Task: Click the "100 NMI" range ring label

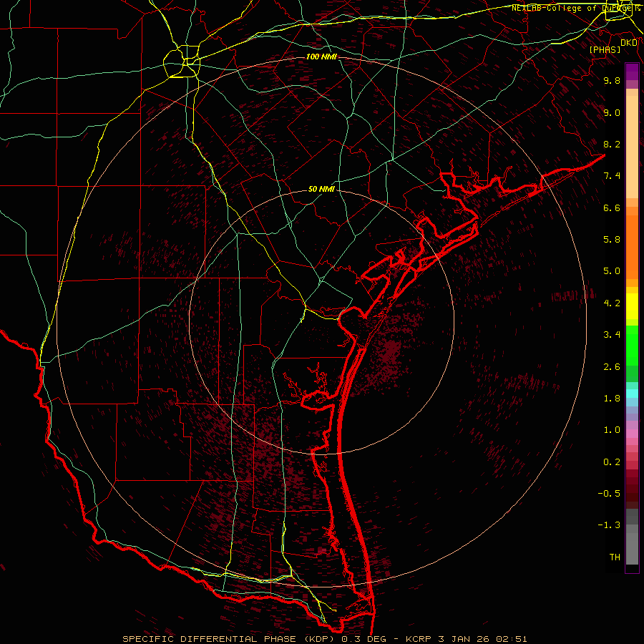Action: 321,57
